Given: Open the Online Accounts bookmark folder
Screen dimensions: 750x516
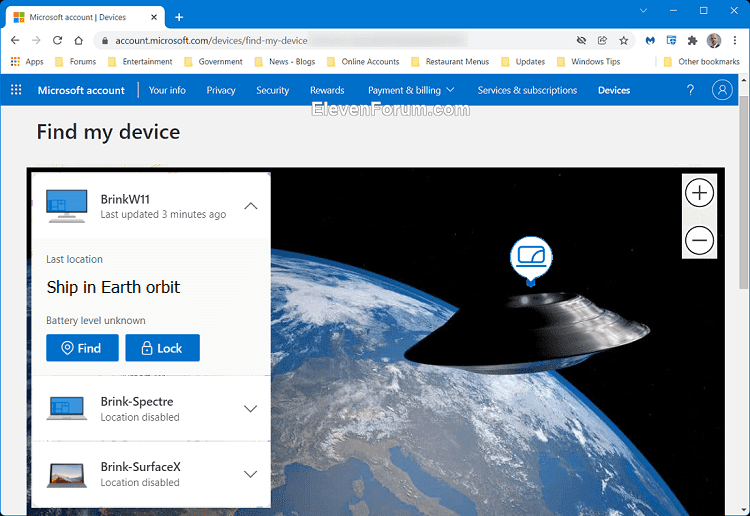Looking at the screenshot, I should pyautogui.click(x=363, y=62).
